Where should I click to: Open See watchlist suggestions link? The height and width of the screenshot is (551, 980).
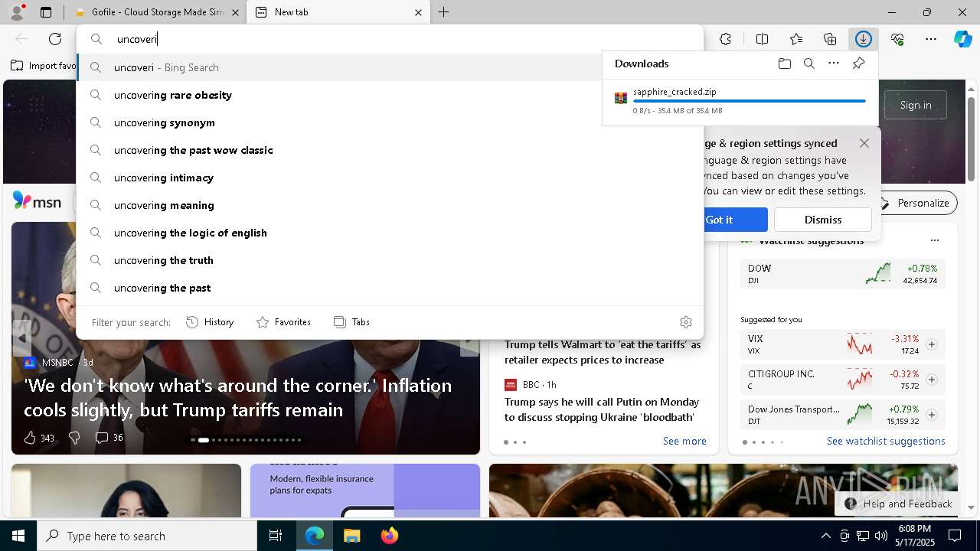click(886, 441)
